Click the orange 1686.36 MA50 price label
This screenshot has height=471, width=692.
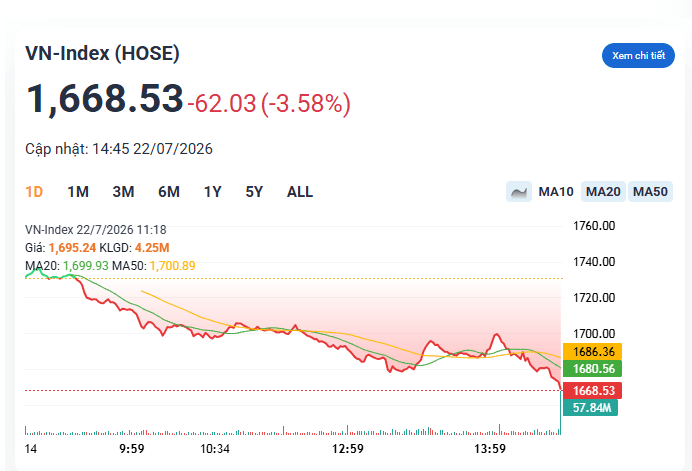tap(592, 352)
